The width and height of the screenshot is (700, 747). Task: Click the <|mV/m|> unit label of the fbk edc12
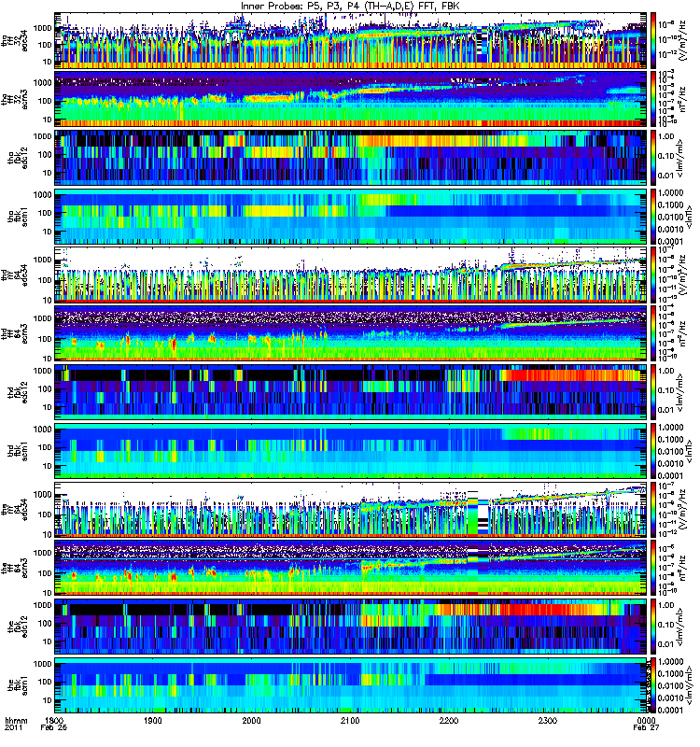pos(679,627)
